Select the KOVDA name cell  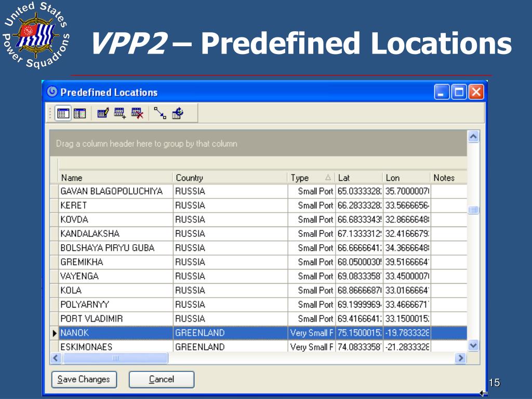pyautogui.click(x=116, y=220)
